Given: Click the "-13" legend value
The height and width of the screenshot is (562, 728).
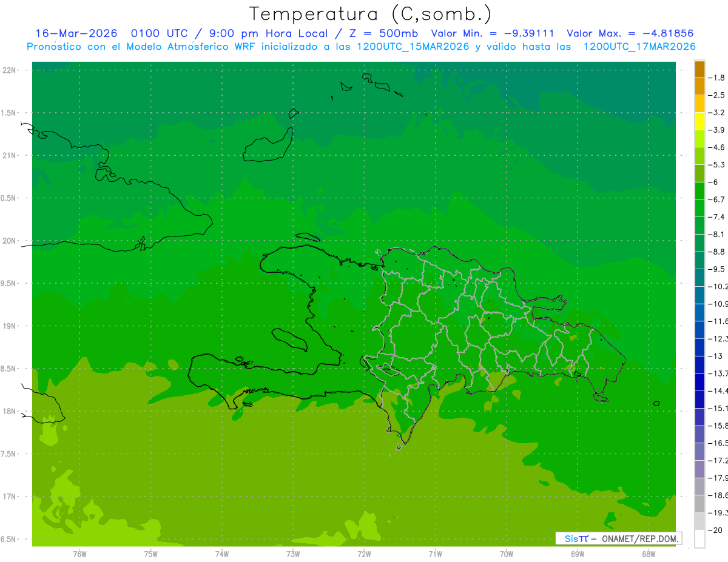Looking at the screenshot, I should pyautogui.click(x=715, y=356).
